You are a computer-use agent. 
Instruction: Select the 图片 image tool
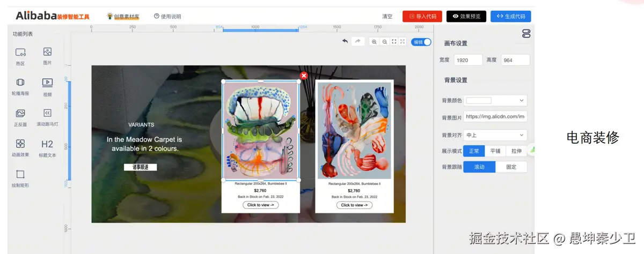[47, 56]
